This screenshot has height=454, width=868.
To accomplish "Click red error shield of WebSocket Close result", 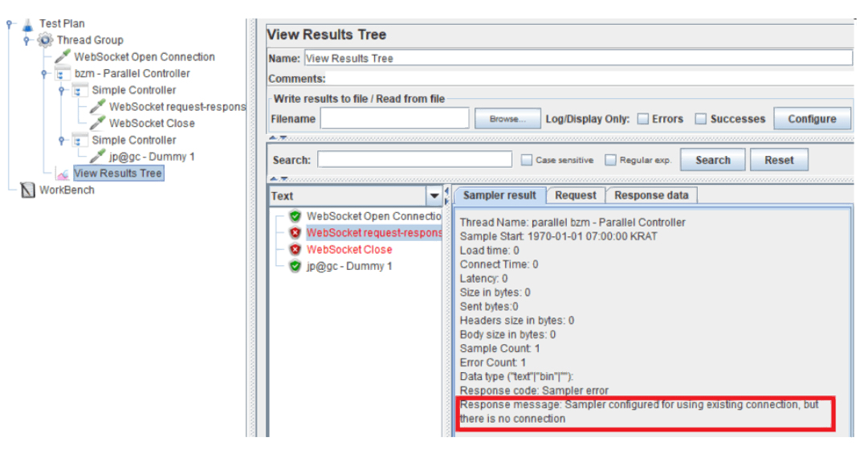I will tap(295, 249).
